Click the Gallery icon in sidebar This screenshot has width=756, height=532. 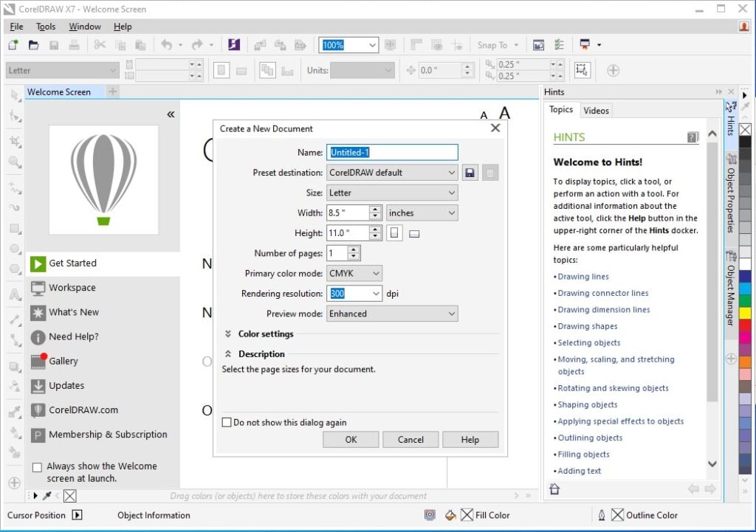click(38, 361)
